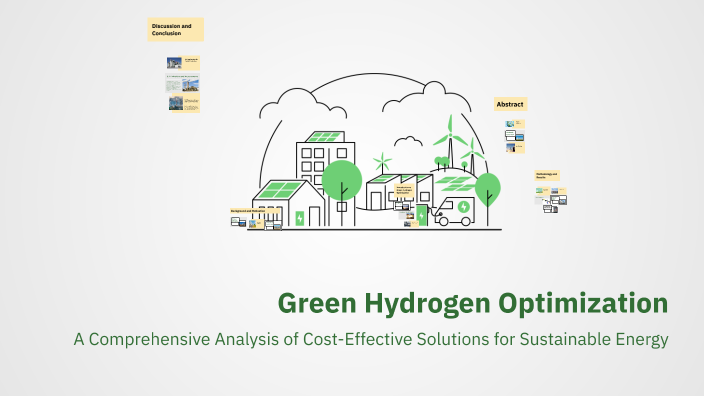704x396 pixels.
Task: Select the Green Hydrogen Optimization title
Action: pyautogui.click(x=473, y=303)
